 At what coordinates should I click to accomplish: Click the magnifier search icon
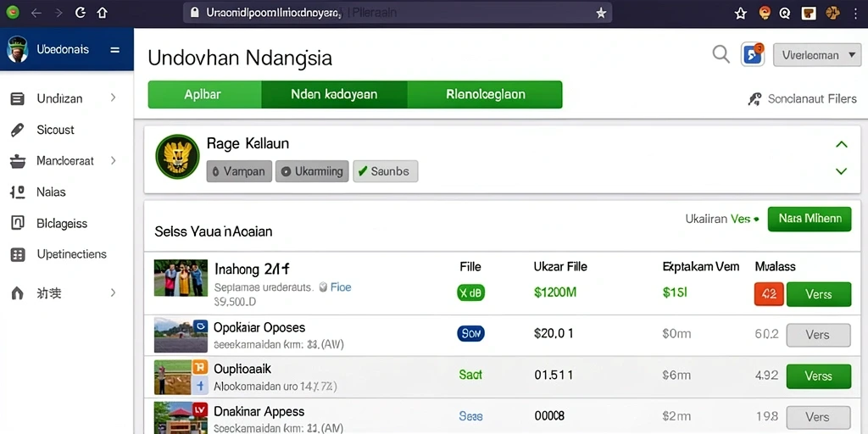point(721,54)
